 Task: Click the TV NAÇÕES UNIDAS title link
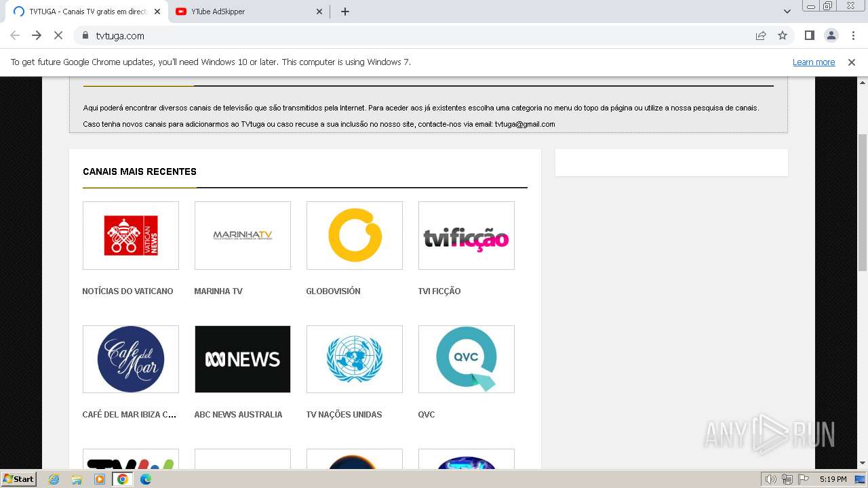pos(344,415)
